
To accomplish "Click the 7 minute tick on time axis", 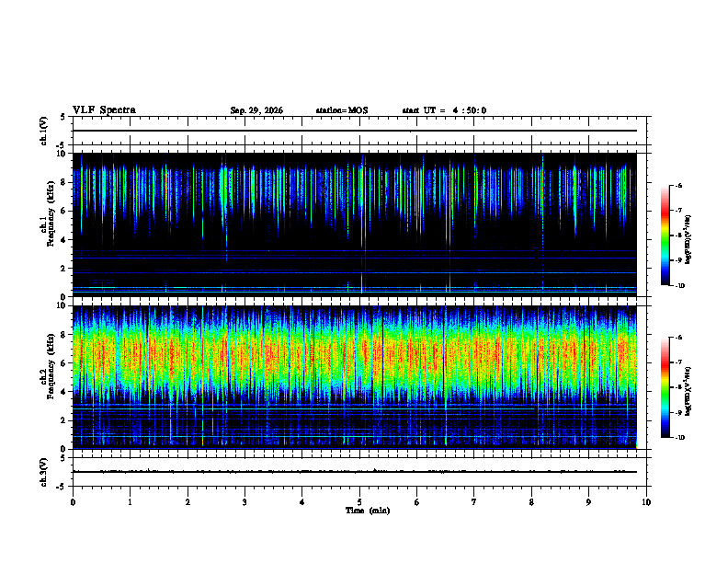I will [x=474, y=502].
